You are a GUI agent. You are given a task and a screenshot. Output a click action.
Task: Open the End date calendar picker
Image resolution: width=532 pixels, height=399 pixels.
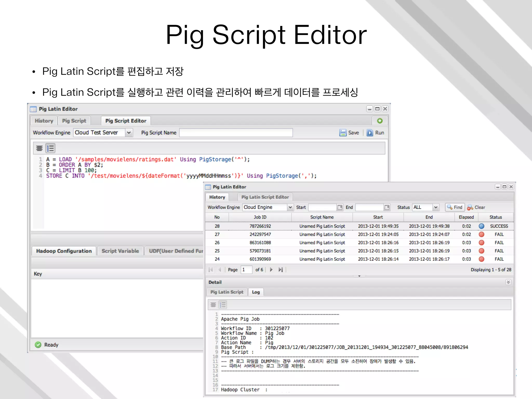(x=387, y=207)
